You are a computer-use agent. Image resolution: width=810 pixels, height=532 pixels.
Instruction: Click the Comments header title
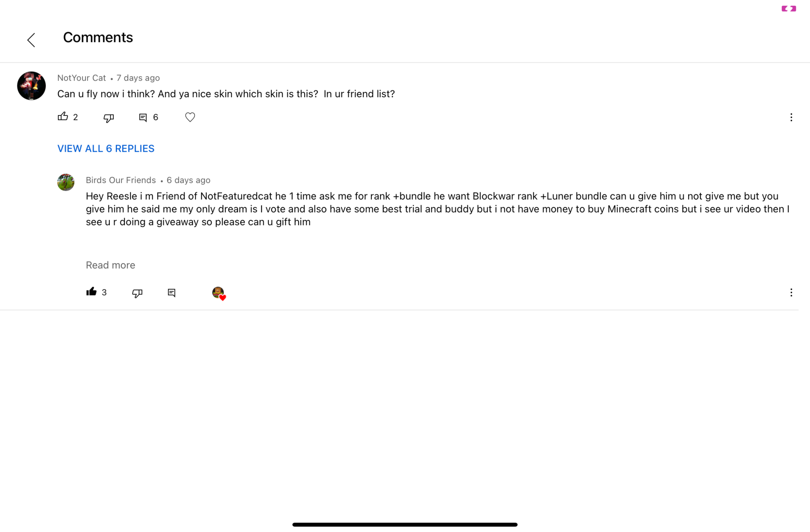98,38
